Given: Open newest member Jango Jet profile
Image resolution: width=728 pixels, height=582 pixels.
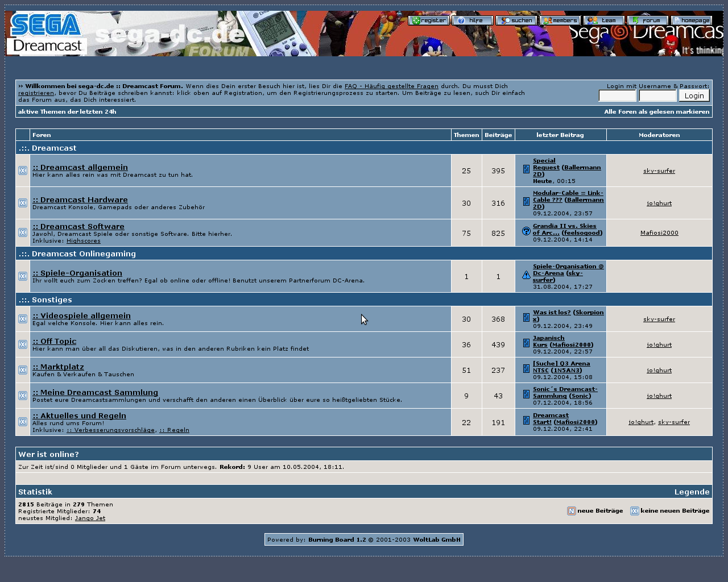Looking at the screenshot, I should [x=90, y=518].
